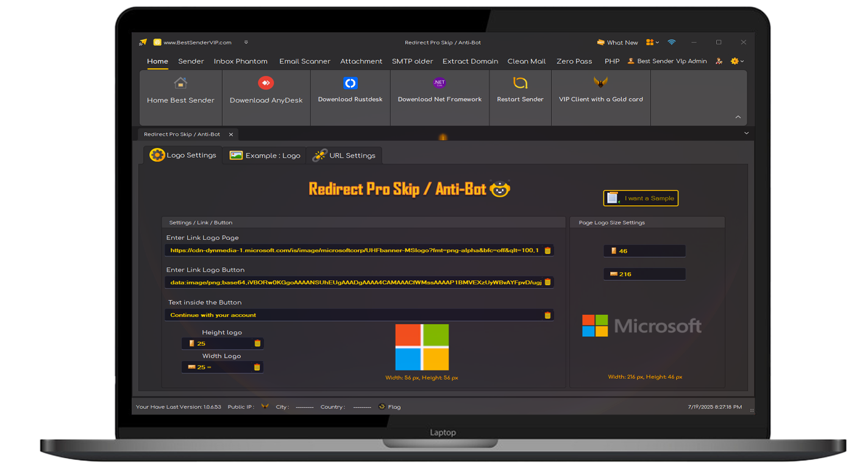Open the Home menu
Image resolution: width=868 pixels, height=475 pixels.
point(157,61)
